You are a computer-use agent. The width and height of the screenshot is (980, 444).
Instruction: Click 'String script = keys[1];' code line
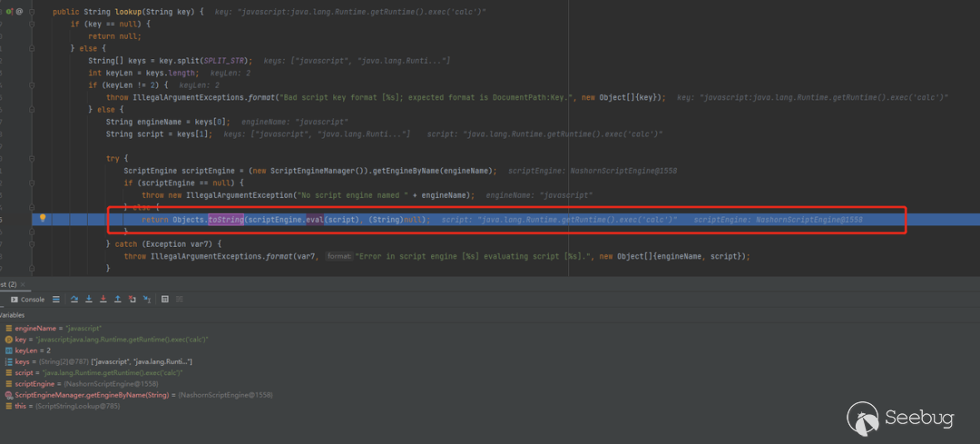pos(160,133)
